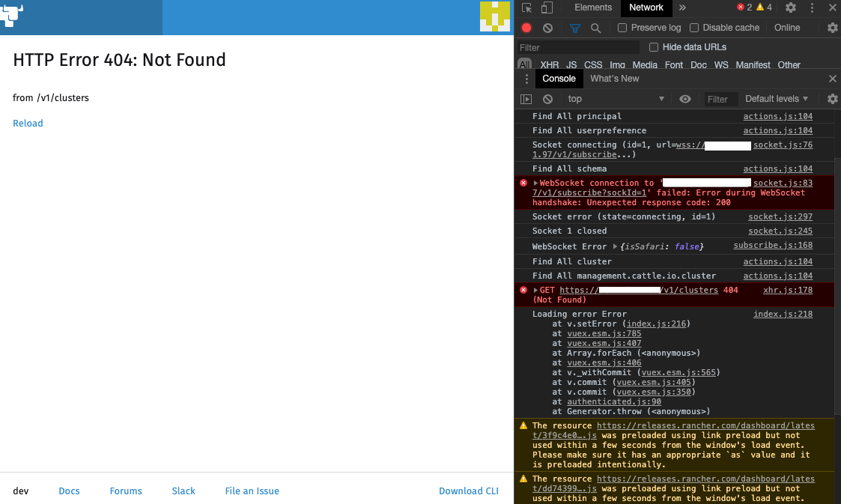Click the red error count badge
The height and width of the screenshot is (504, 841).
pyautogui.click(x=744, y=7)
